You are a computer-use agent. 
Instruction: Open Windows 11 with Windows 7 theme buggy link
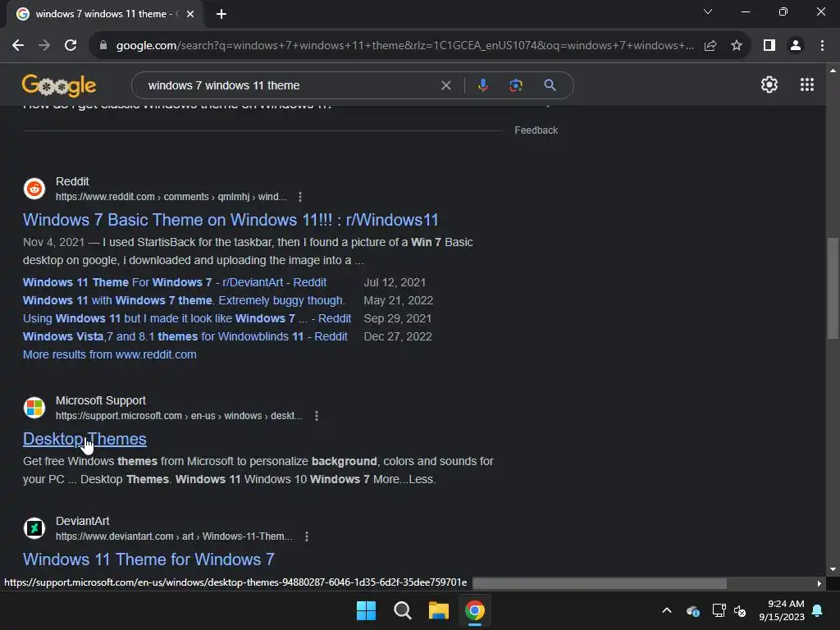coord(184,300)
